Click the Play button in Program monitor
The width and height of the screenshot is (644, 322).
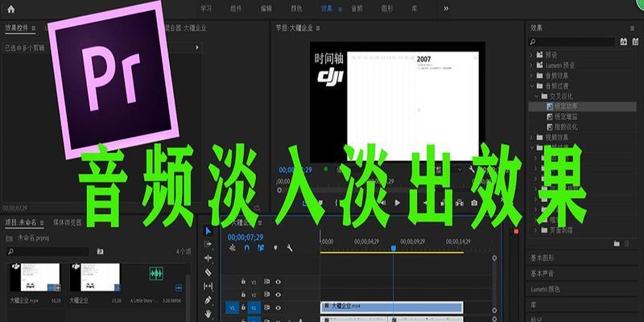coord(397,203)
